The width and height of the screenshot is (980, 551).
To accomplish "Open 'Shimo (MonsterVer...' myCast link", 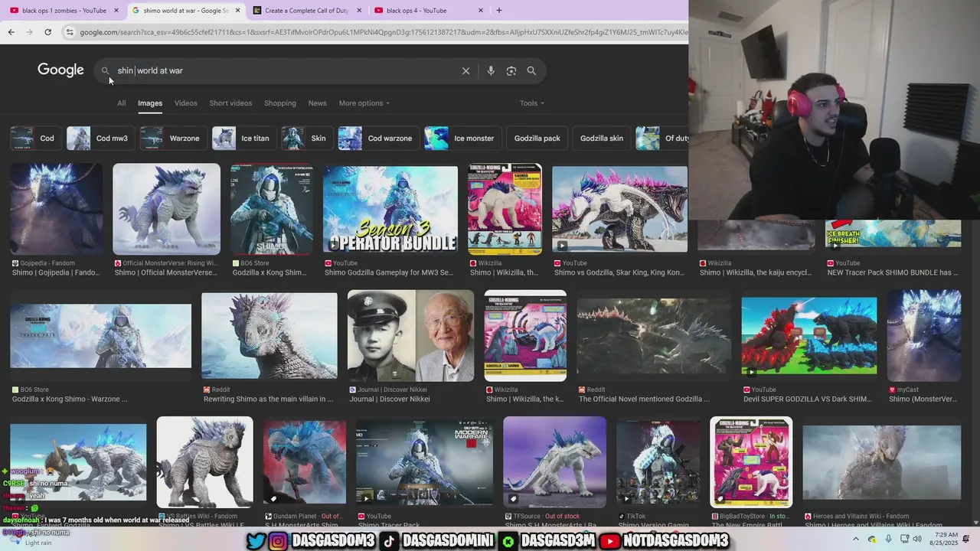I will tap(924, 399).
